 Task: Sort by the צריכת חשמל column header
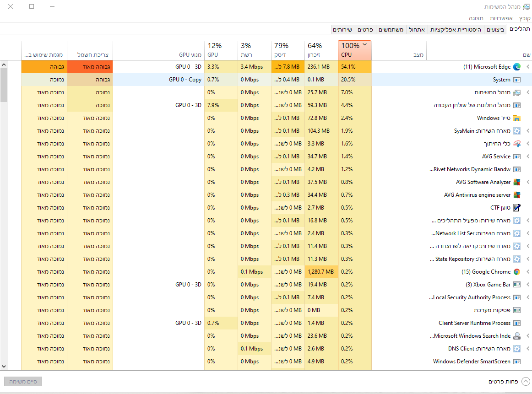(90, 50)
